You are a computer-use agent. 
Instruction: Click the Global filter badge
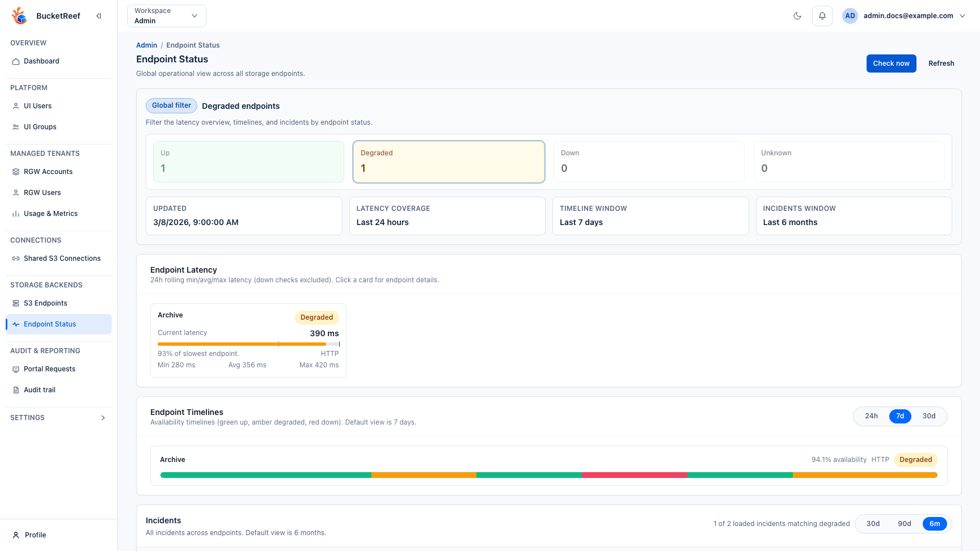(x=171, y=105)
